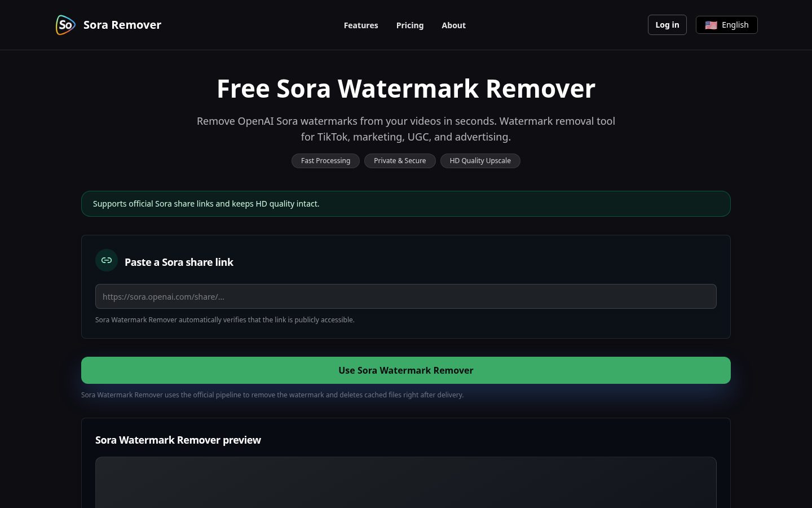Click the 'Sora Watermark Remover preview' heading
This screenshot has width=812, height=508.
pos(178,440)
